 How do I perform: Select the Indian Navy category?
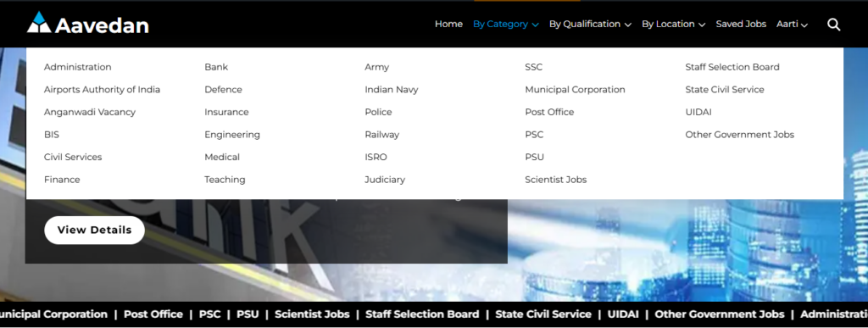pyautogui.click(x=392, y=90)
